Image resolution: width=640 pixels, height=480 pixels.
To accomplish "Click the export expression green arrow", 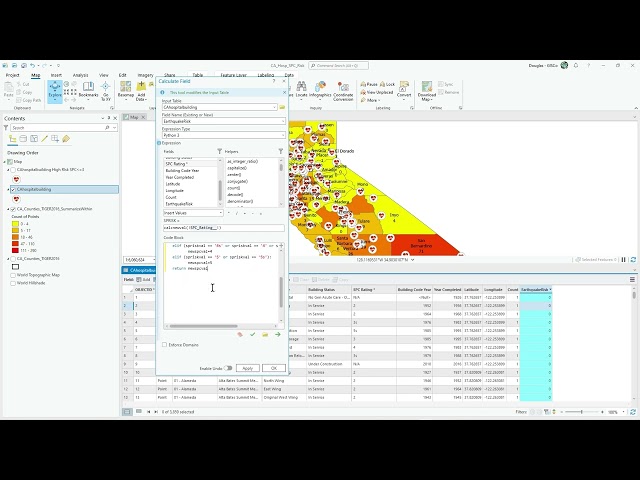I will coord(278,334).
